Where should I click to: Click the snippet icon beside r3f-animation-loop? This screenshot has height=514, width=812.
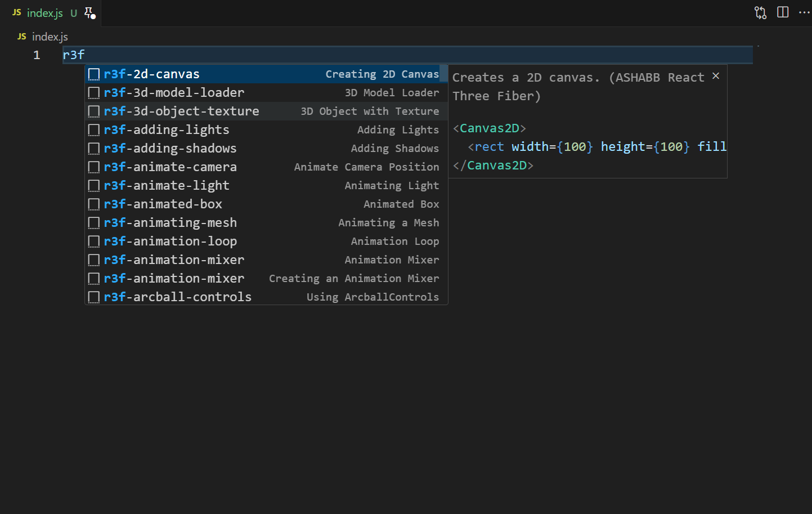point(94,242)
